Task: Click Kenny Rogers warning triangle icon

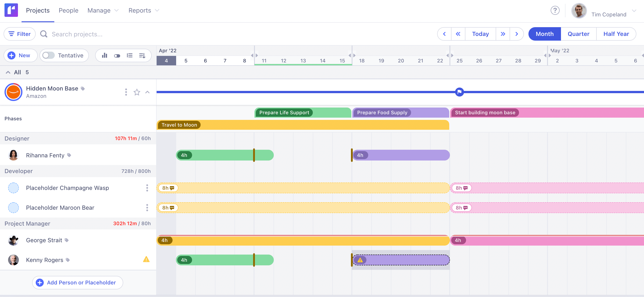Action: (x=146, y=260)
